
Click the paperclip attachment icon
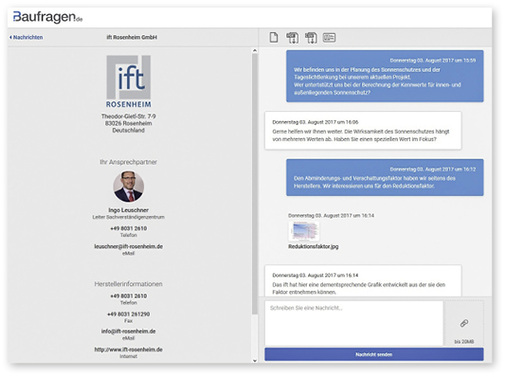coord(464,323)
